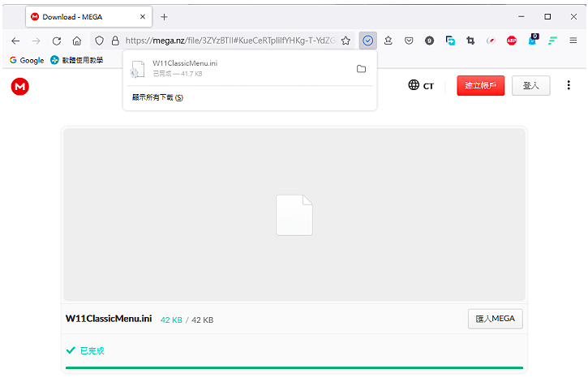Save page to Pocket
This screenshot has width=588, height=382.
click(409, 41)
